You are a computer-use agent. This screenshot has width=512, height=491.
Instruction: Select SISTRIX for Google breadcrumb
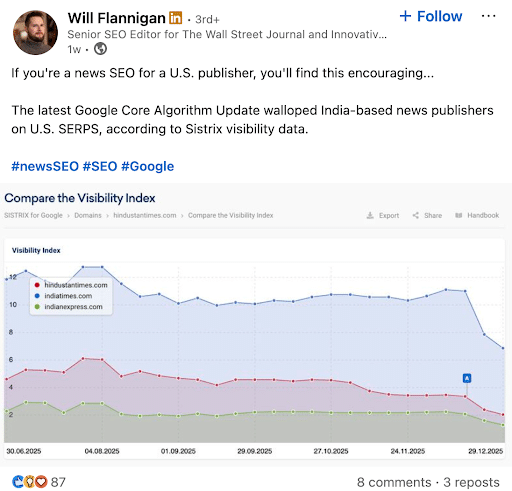point(33,215)
